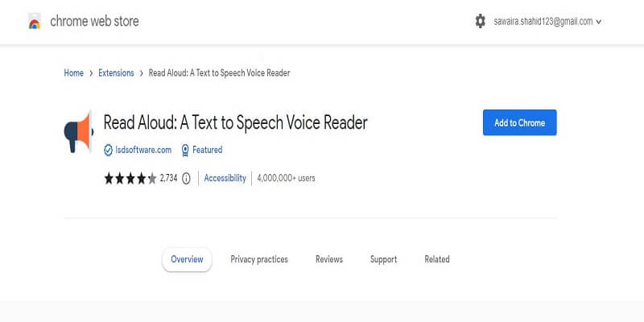View the Related tab
Image resolution: width=644 pixels, height=322 pixels.
click(437, 259)
